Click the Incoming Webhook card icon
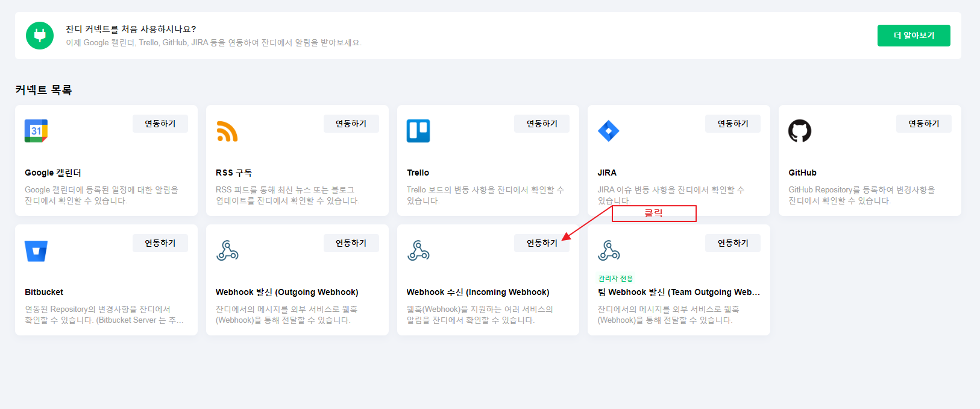 coord(418,250)
